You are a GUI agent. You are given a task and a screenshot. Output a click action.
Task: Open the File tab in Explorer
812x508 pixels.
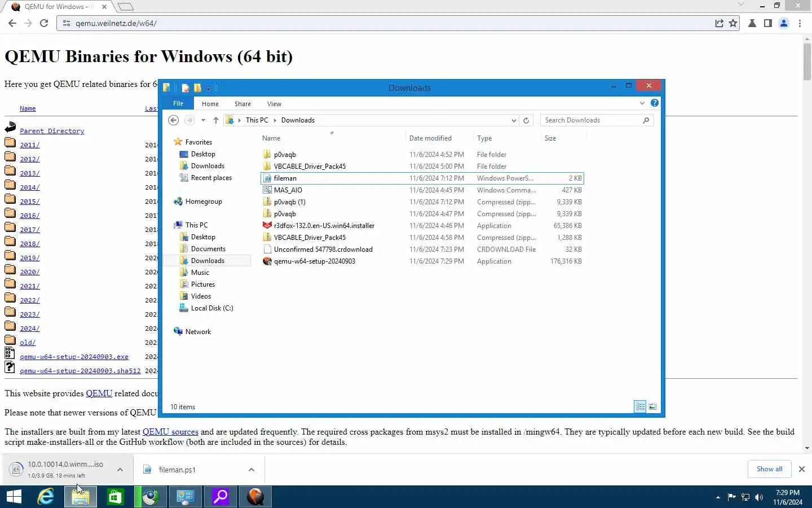click(x=178, y=103)
